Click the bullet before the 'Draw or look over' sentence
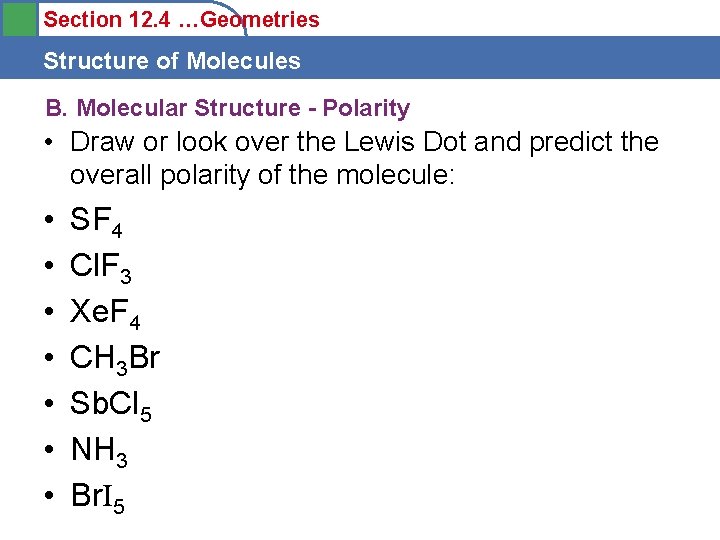This screenshot has height=540, width=720. pyautogui.click(x=48, y=142)
